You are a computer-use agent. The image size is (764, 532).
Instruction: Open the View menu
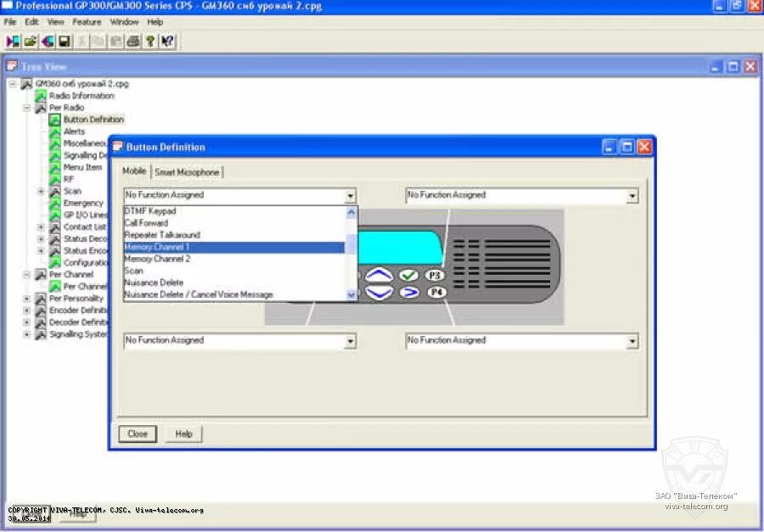[55, 22]
